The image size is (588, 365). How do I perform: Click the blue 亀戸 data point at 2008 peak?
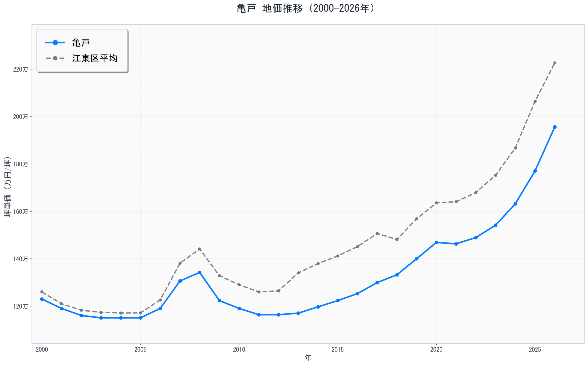[x=200, y=273]
